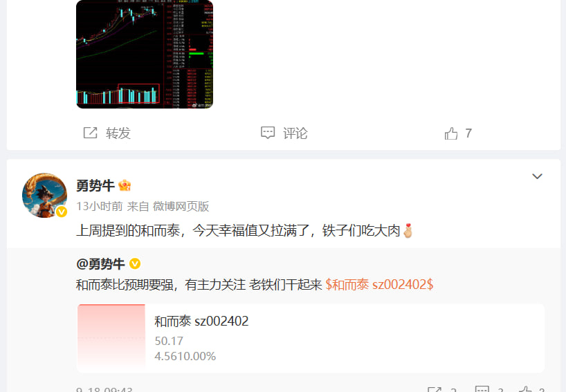Click the 微博网页版 source link

(x=181, y=206)
